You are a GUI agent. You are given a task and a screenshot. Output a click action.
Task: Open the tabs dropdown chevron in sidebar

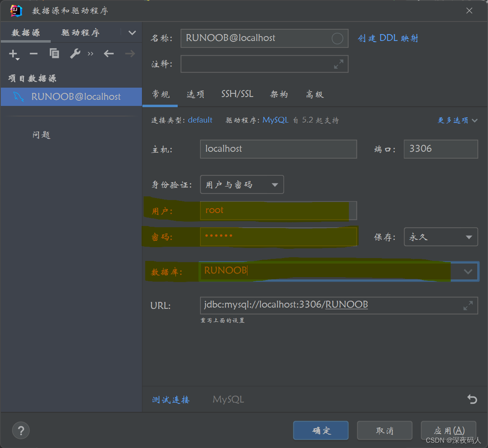tap(132, 33)
